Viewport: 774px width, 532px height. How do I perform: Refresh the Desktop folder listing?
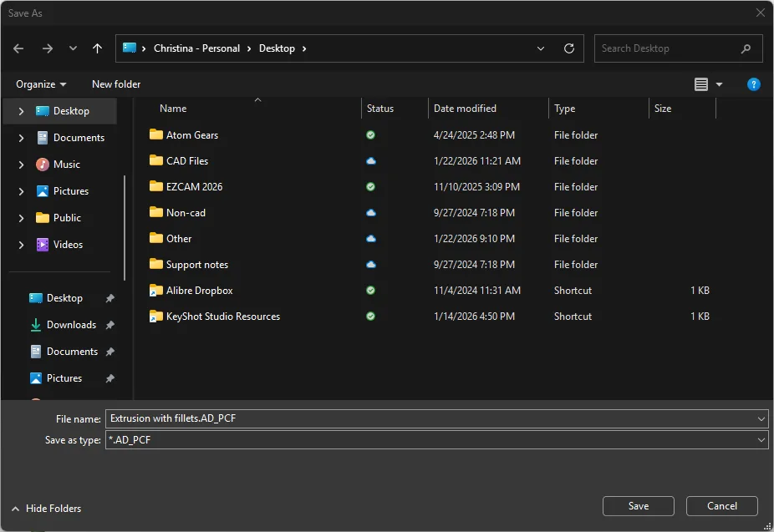[x=569, y=48]
